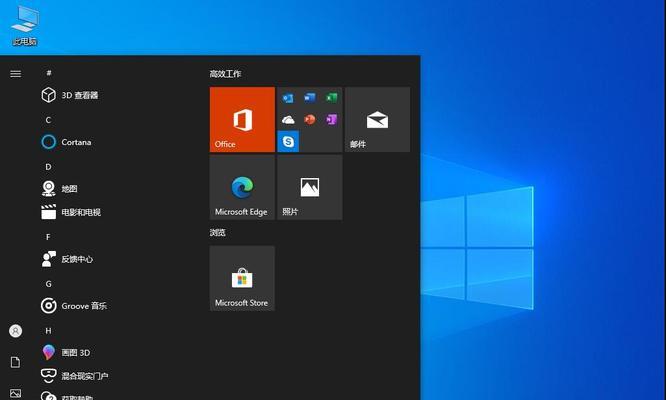
Task: Click the user account icon in Start rail
Action: [16, 331]
